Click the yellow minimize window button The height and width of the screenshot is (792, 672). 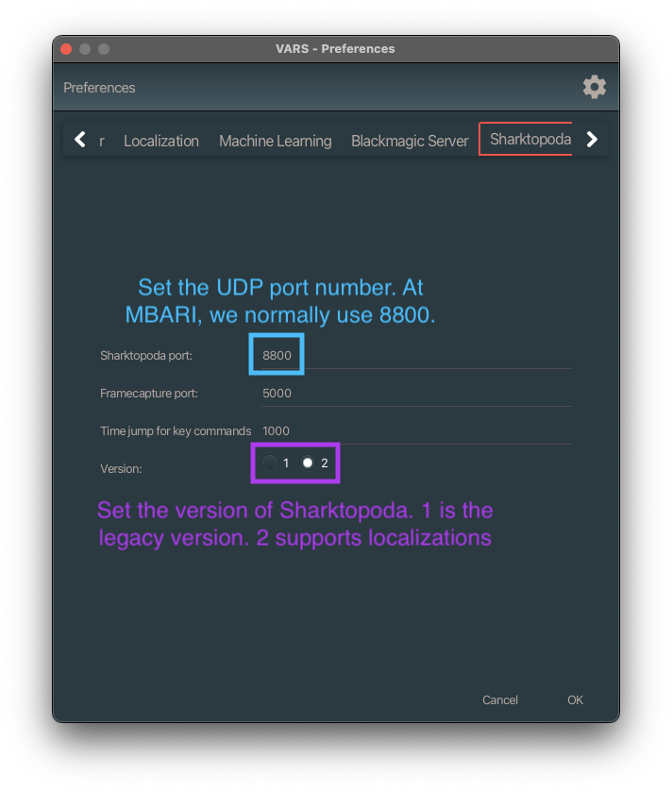coord(85,49)
